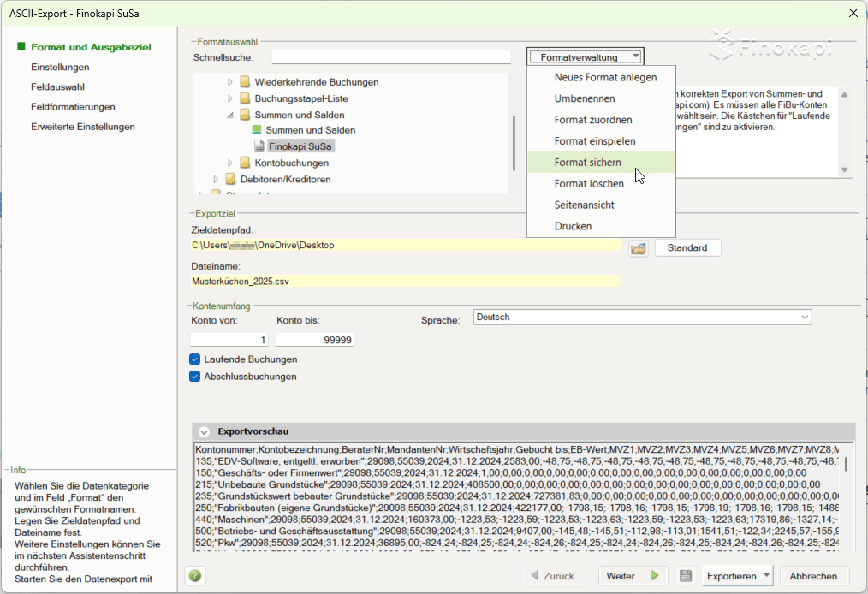This screenshot has width=868, height=594.
Task: Collapse the Exportvorschau section chevron
Action: 204,431
